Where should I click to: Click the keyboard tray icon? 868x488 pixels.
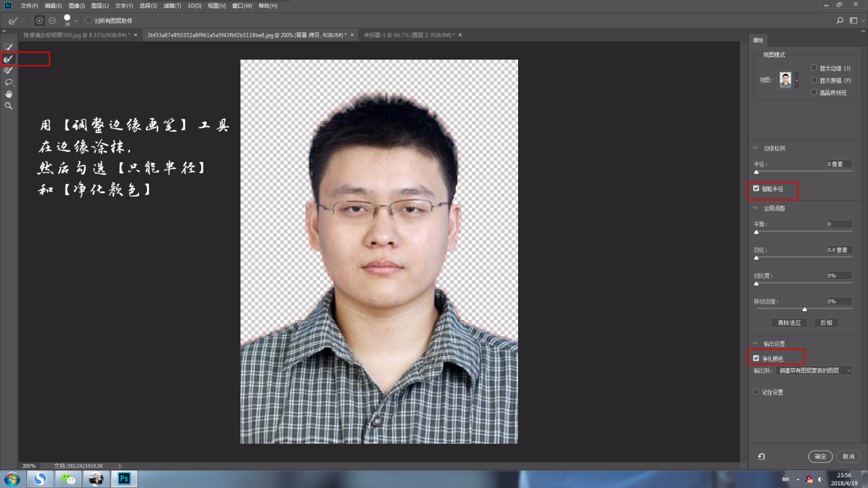point(785,479)
